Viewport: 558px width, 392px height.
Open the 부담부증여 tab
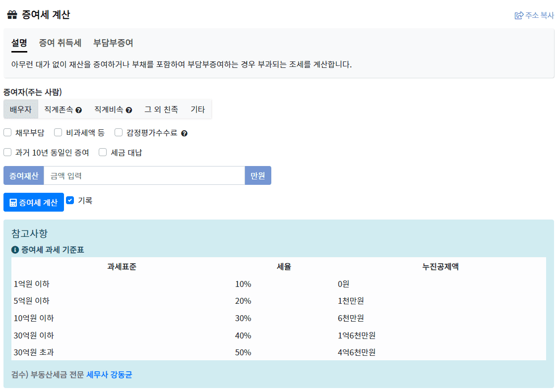(x=113, y=43)
